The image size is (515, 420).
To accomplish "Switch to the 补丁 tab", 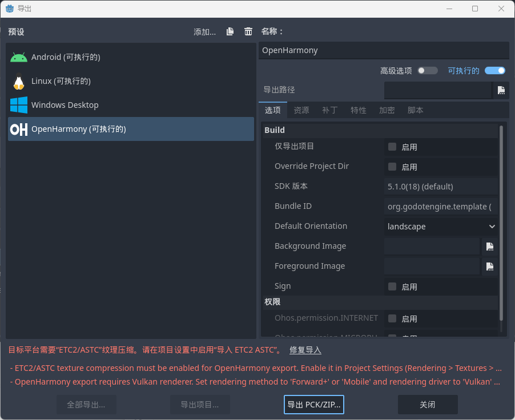I will (330, 110).
